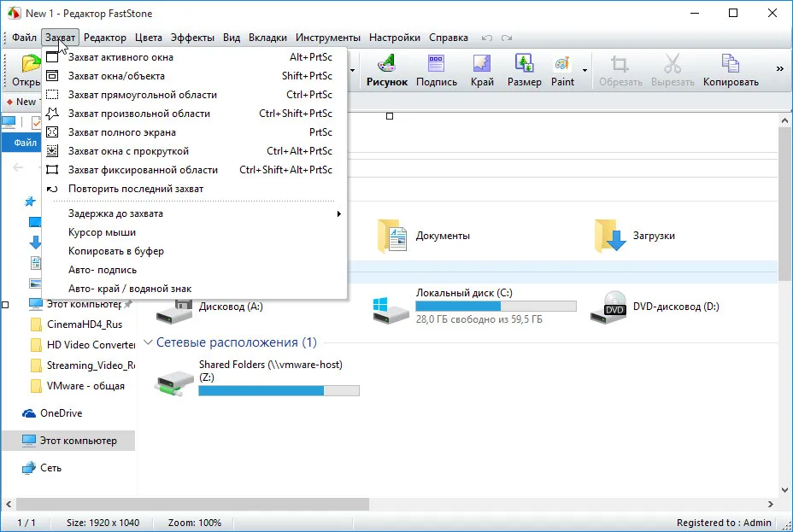Choose Захват полного экрана
The image size is (793, 532).
pos(194,132)
